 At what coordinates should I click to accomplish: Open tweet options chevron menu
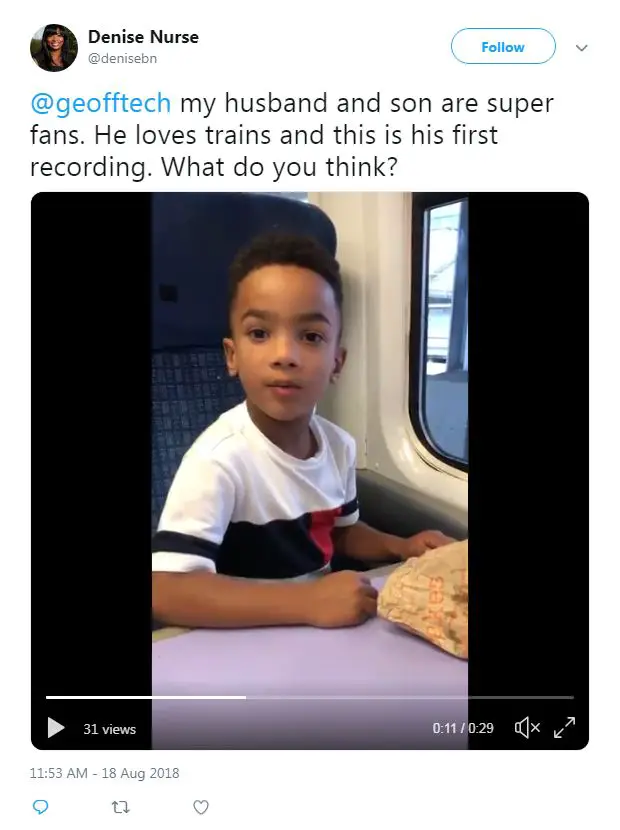tap(581, 48)
